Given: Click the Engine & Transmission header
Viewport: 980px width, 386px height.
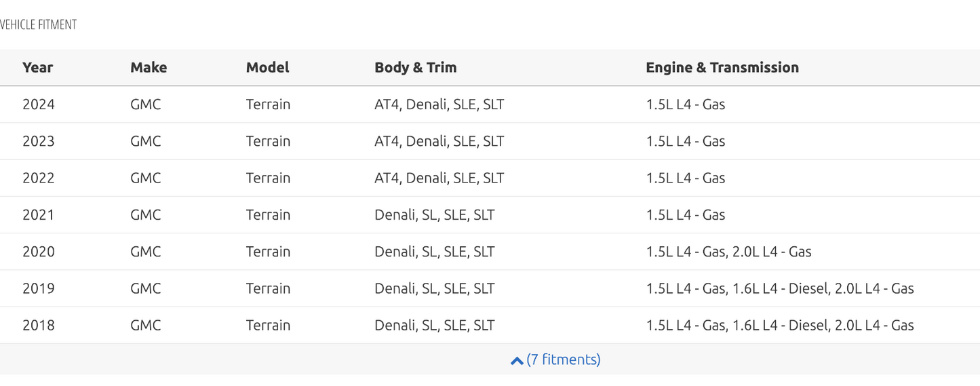Looking at the screenshot, I should coord(722,67).
